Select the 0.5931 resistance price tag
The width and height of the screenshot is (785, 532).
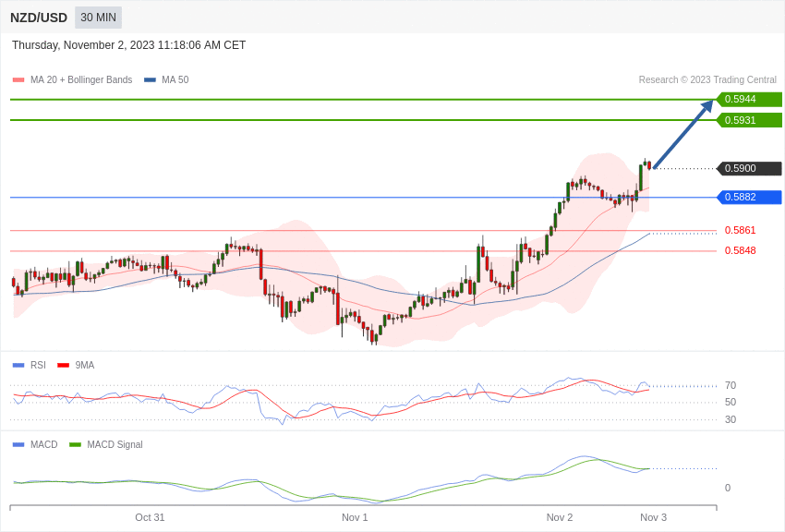749,120
